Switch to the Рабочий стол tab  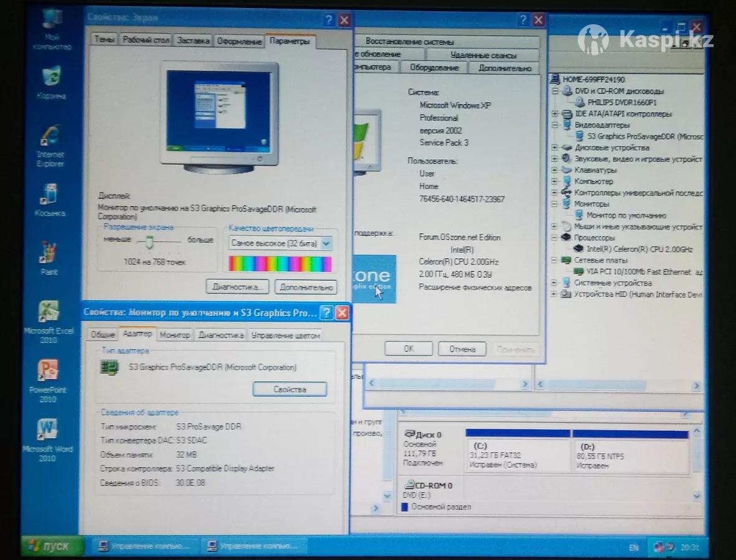(x=146, y=40)
